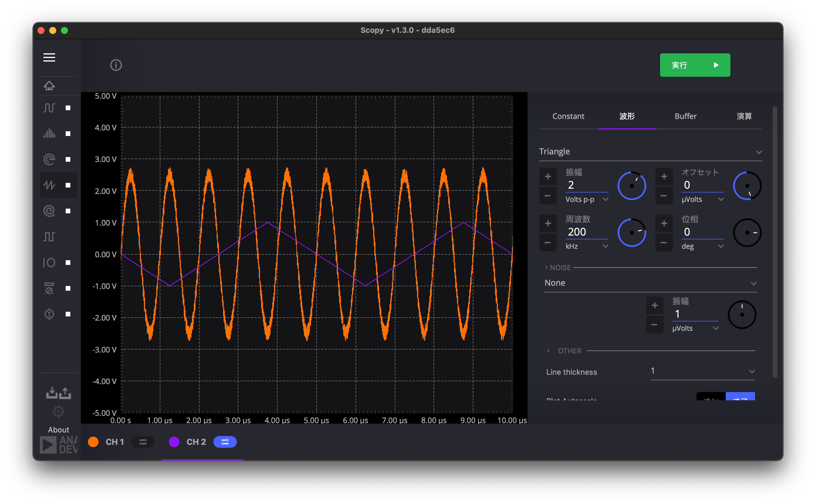Open the Power Supply instrument
Viewport: 816px width, 504px height.
pos(49,314)
